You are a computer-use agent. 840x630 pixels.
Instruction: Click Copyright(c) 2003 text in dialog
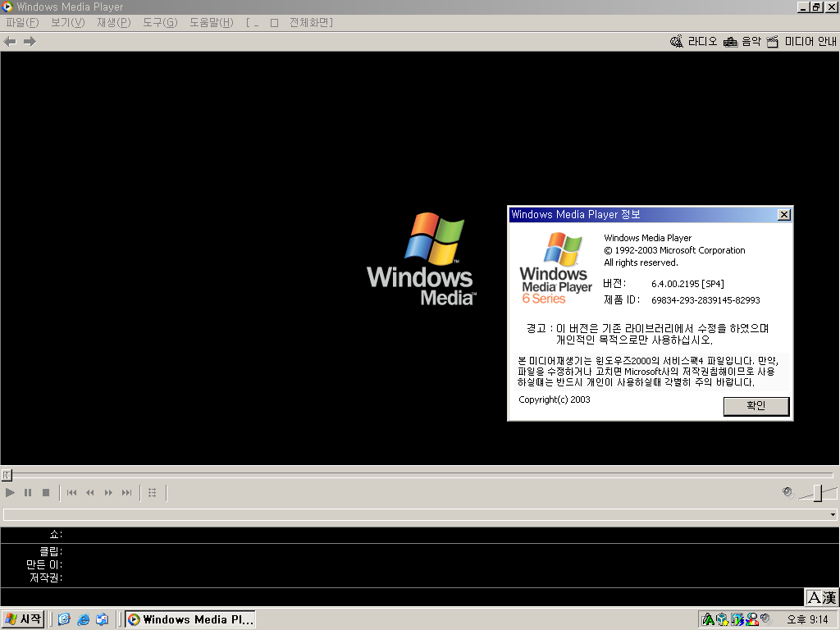click(x=555, y=399)
